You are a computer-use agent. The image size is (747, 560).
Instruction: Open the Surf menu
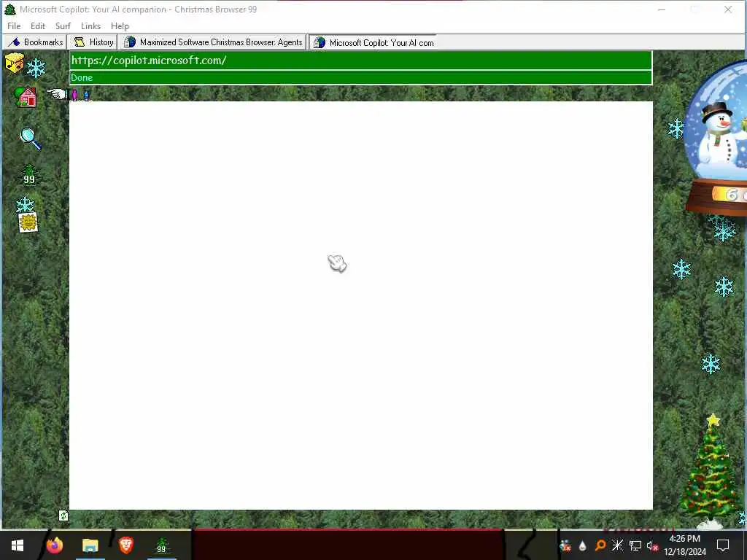(x=63, y=26)
